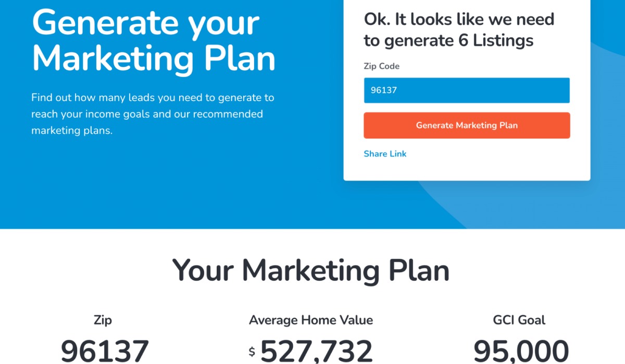The image size is (625, 364).
Task: Click the large 96137 value under Zip
Action: pyautogui.click(x=105, y=352)
